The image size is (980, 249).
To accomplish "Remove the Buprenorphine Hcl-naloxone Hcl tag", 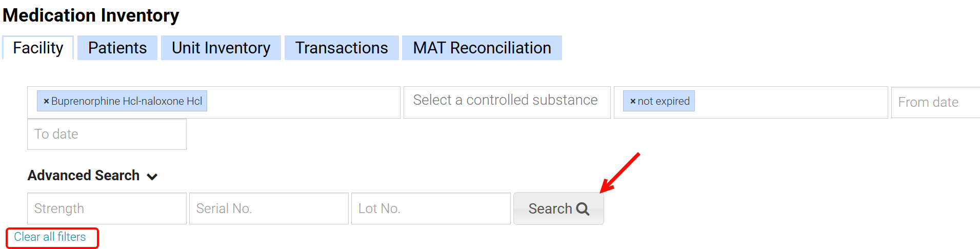I will point(46,102).
